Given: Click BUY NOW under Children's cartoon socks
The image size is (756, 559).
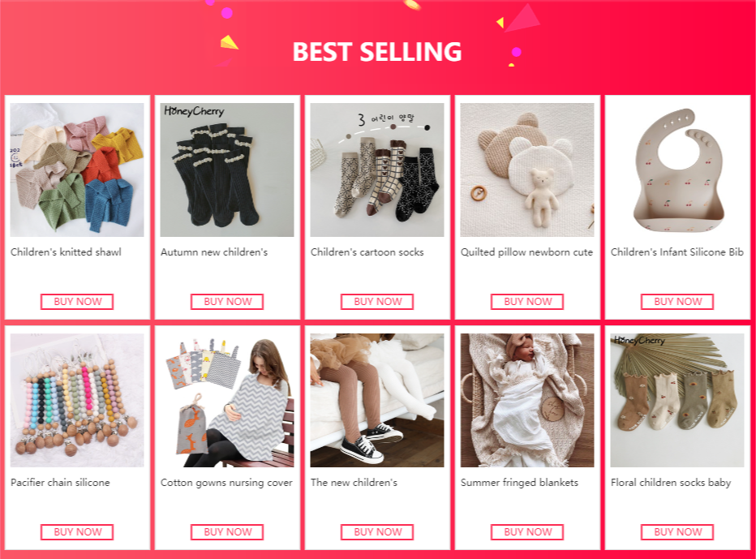Looking at the screenshot, I should pos(377,302).
